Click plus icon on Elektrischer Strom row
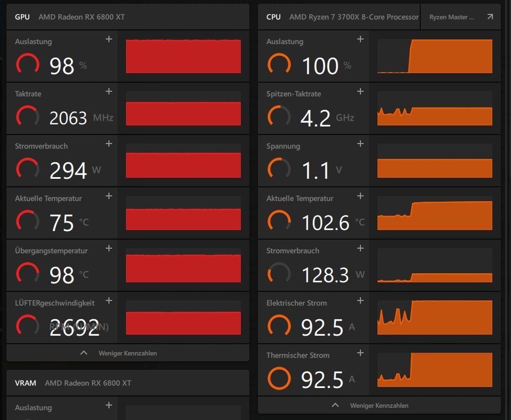The image size is (511, 420). point(360,300)
